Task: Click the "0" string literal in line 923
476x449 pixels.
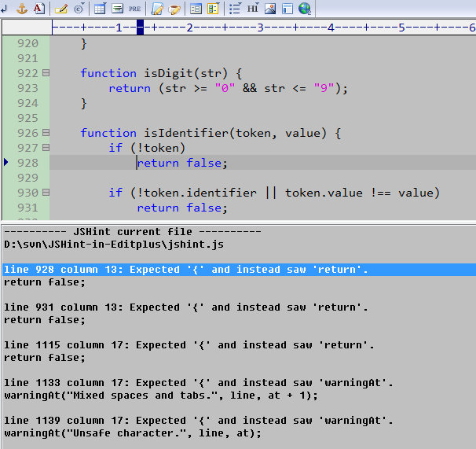Action: (x=225, y=88)
